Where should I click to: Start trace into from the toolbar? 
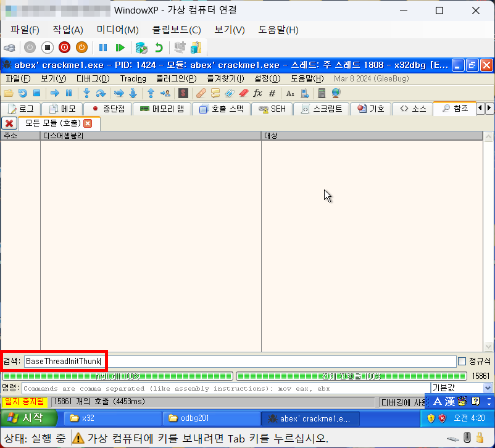pos(119,93)
